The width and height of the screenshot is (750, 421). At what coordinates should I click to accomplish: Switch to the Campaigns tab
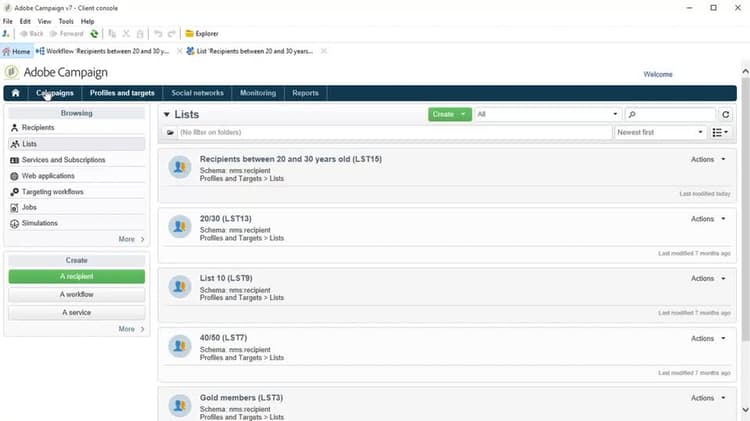coord(55,93)
